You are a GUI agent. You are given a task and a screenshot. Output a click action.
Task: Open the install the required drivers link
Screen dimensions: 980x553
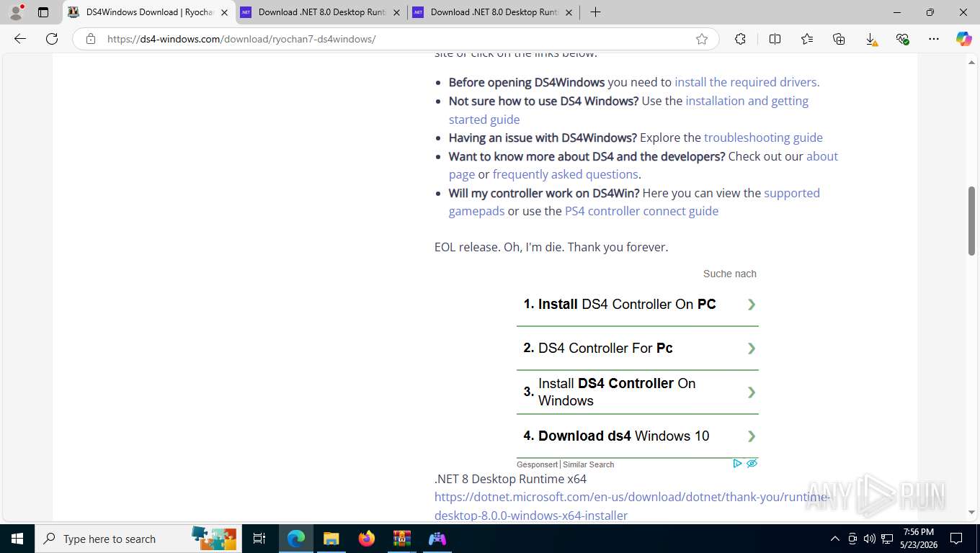[747, 82]
